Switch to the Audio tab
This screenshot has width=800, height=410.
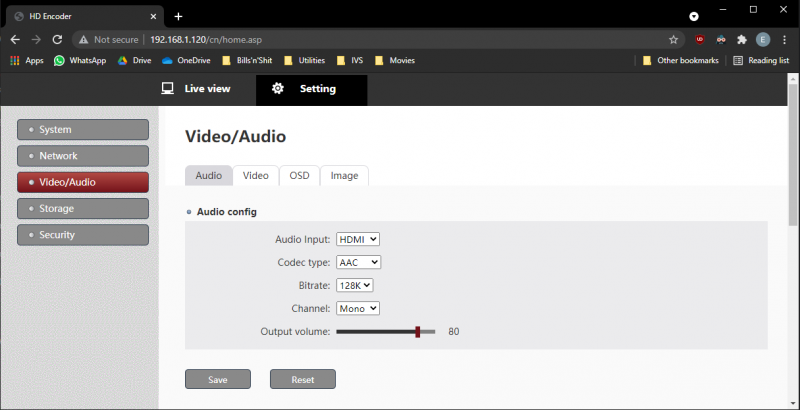tap(209, 175)
